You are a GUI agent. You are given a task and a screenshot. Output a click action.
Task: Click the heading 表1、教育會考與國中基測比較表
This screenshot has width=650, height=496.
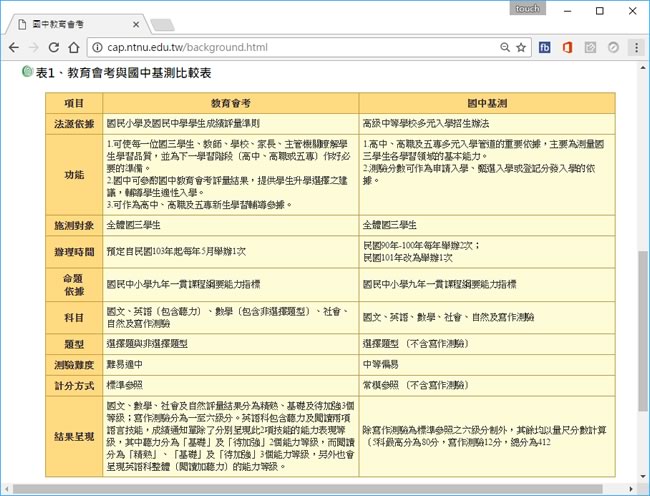point(124,73)
